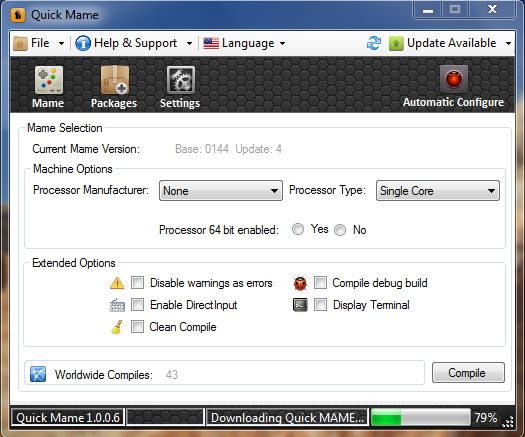Toggle Enable DirectInput checkbox
525x437 pixels.
pyautogui.click(x=137, y=305)
